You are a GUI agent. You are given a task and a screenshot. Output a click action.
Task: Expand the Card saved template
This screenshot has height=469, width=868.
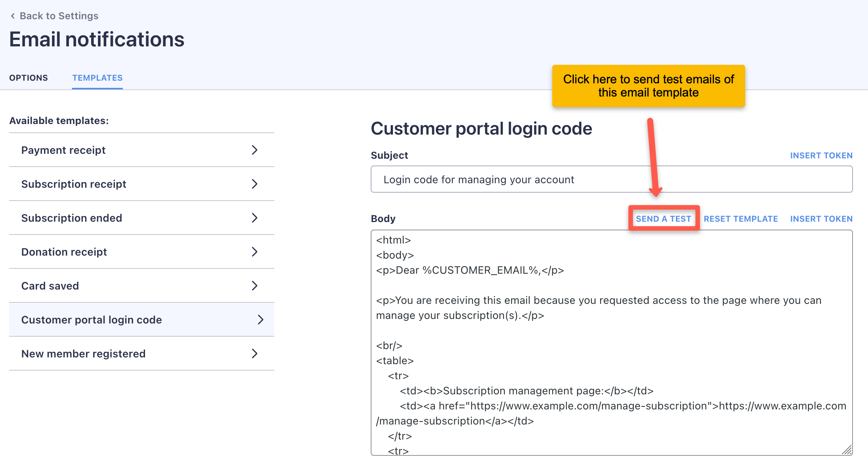255,286
